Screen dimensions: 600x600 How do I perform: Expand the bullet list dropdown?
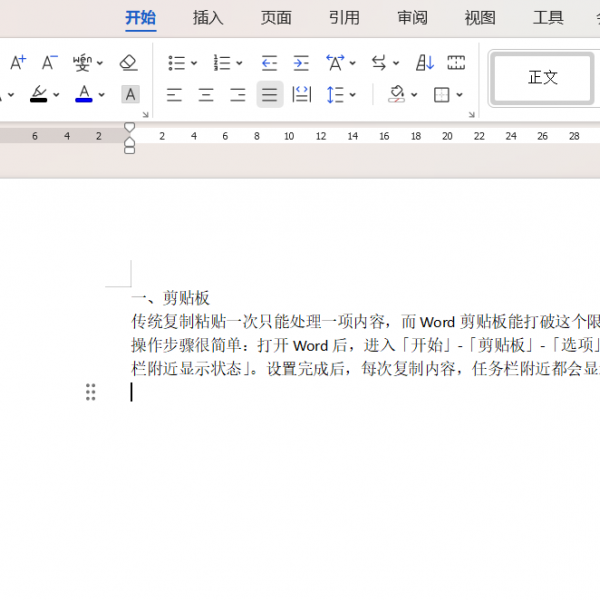(194, 64)
